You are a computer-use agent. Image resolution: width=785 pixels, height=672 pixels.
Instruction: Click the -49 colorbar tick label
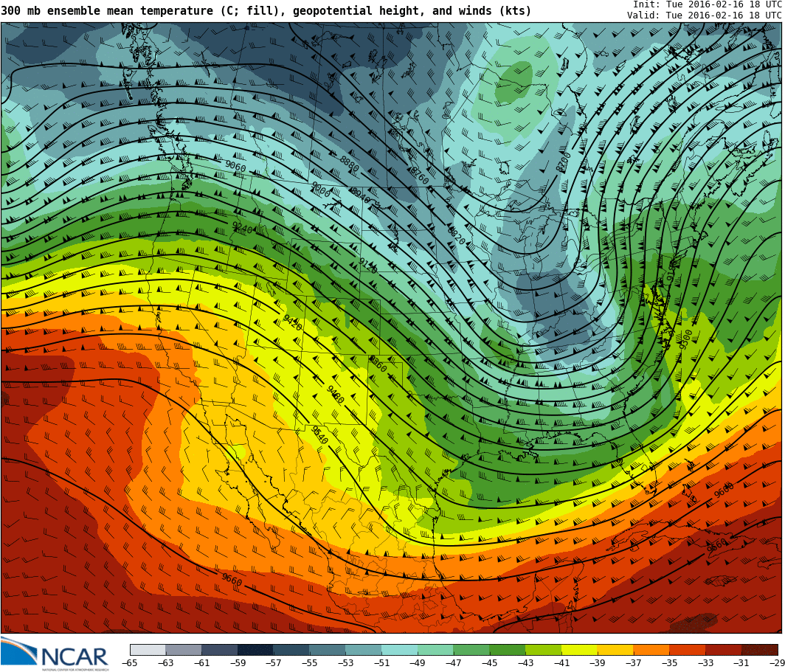click(418, 663)
